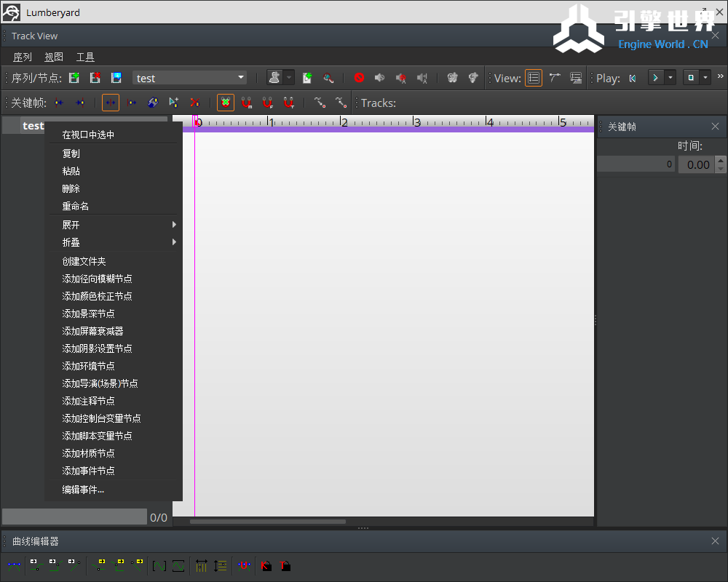
Task: Choose 复制 in the context menu
Action: pyautogui.click(x=114, y=154)
